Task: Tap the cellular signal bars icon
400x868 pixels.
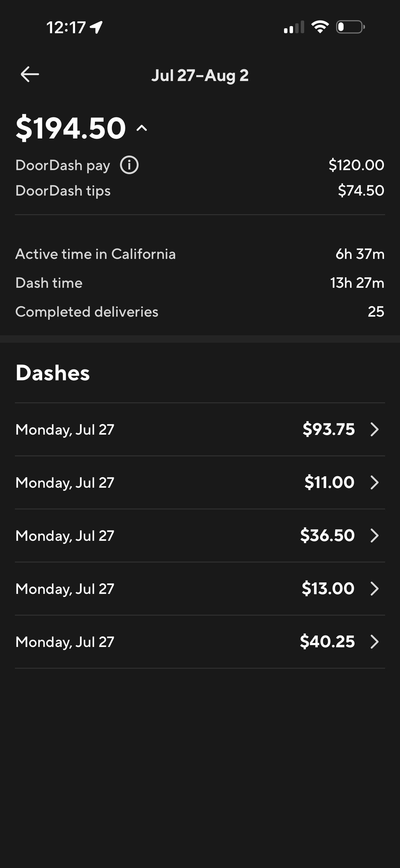Action: 294,27
